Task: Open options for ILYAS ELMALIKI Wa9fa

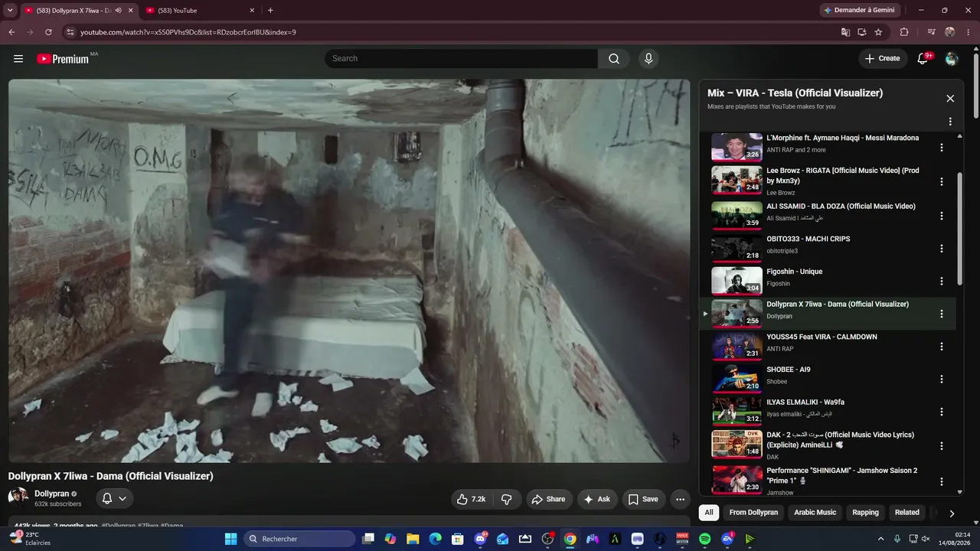Action: (942, 412)
